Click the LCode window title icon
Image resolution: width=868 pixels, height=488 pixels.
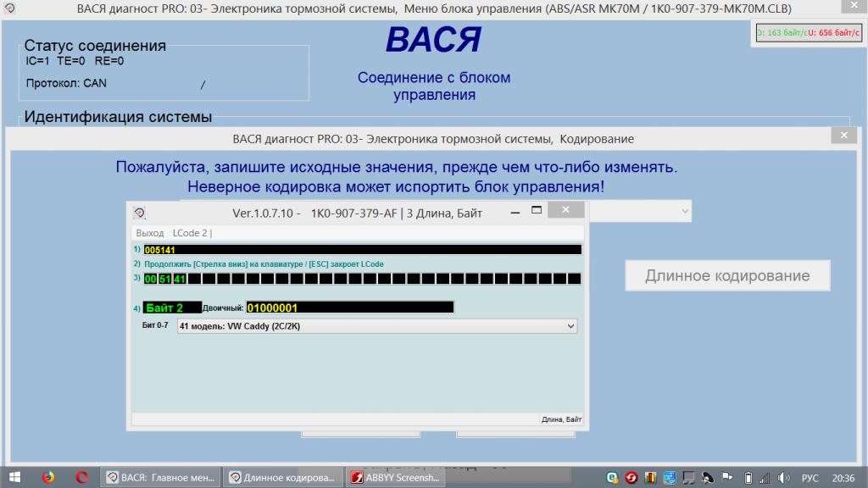point(139,213)
